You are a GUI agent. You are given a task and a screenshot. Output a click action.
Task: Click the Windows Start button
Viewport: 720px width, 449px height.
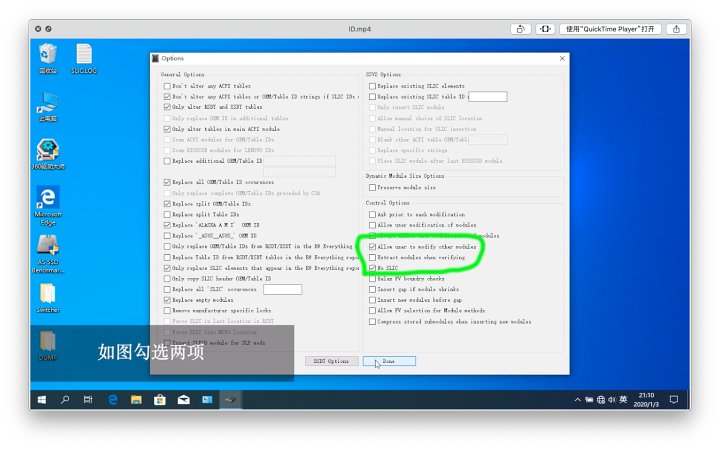tap(42, 399)
